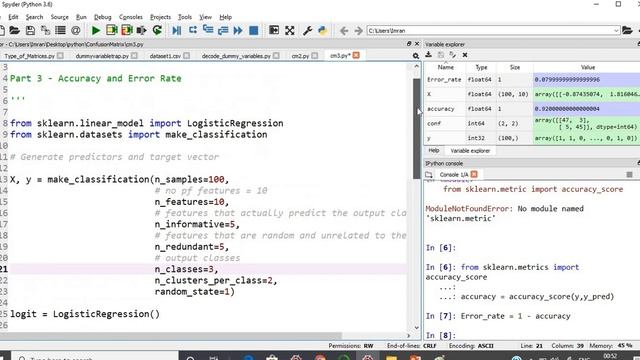Click Save data as in Variable explorer
This screenshot has height=360, width=640.
point(453,55)
